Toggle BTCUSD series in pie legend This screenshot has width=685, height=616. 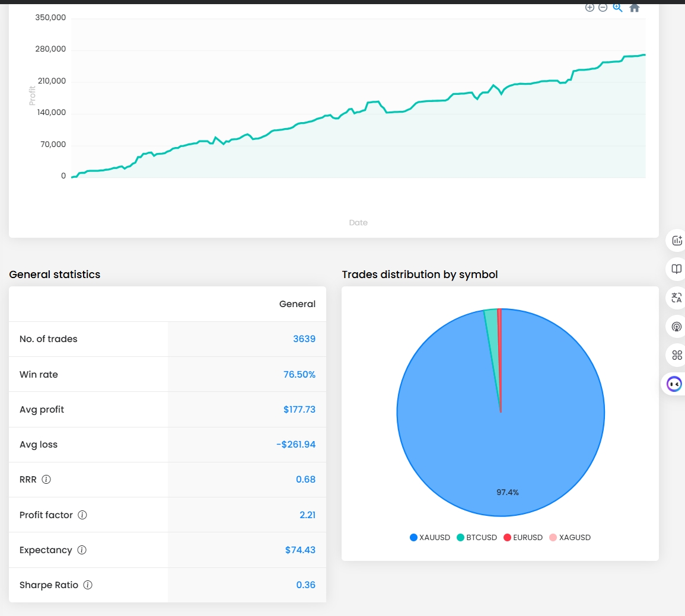tap(477, 537)
